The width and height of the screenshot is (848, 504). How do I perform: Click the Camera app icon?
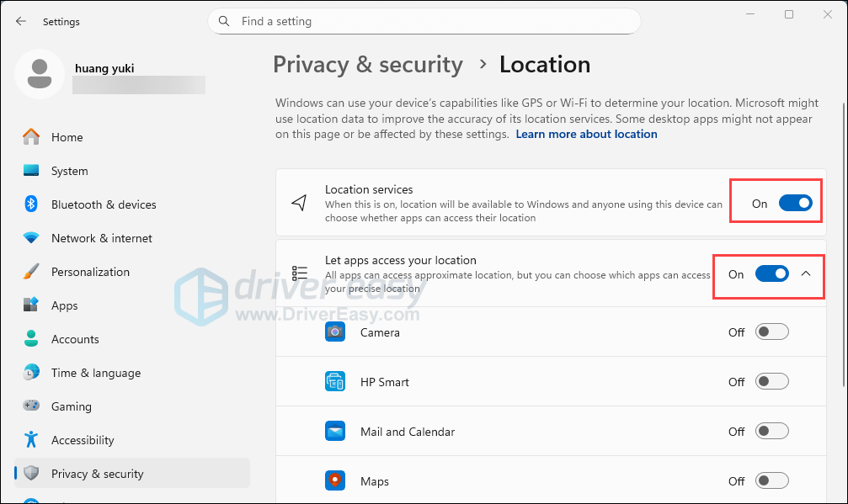pos(335,332)
